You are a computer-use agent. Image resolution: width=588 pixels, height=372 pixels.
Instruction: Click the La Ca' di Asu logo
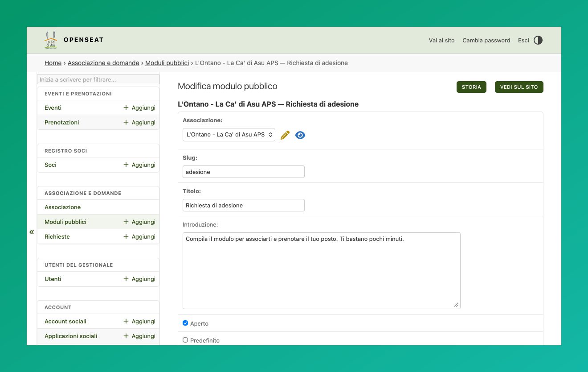[51, 40]
